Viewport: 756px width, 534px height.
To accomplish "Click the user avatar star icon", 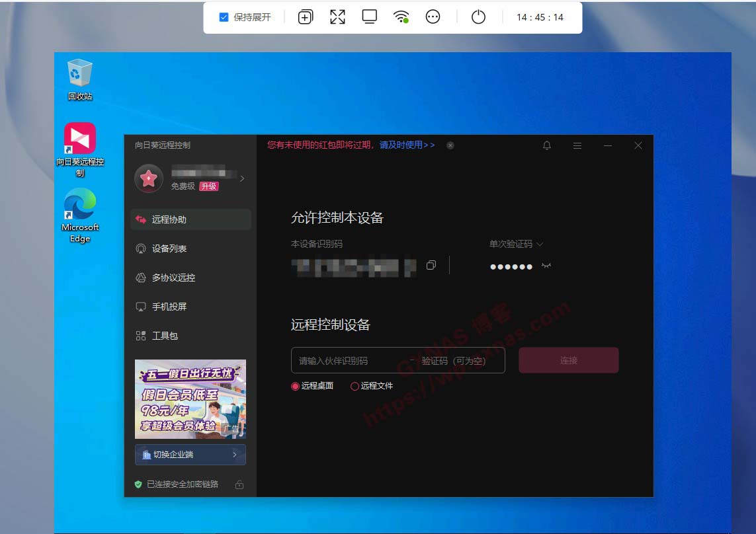I will pos(149,179).
